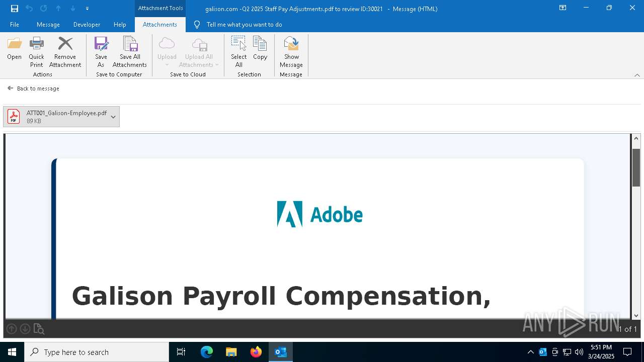Click the Galison Payroll Compensation heading
This screenshot has width=644, height=362.
[281, 296]
